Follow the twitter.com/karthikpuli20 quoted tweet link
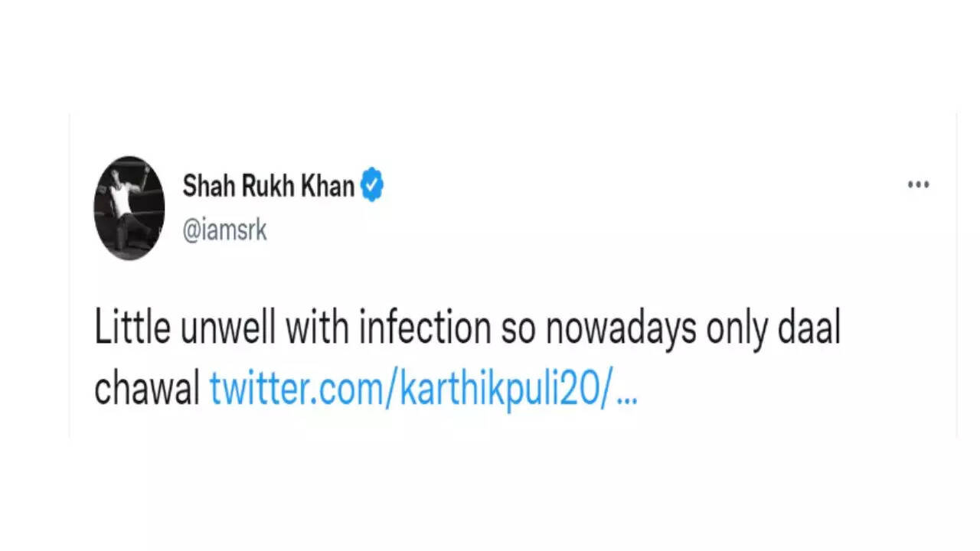The image size is (980, 551). [423, 390]
